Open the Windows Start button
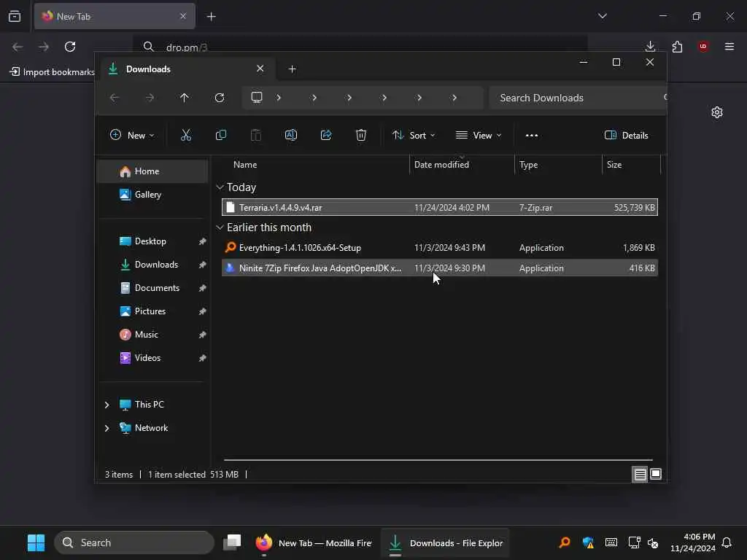 tap(36, 542)
